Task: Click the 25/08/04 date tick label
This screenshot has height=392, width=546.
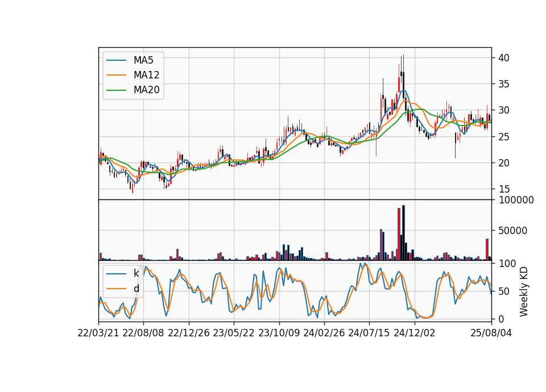Action: pos(491,333)
